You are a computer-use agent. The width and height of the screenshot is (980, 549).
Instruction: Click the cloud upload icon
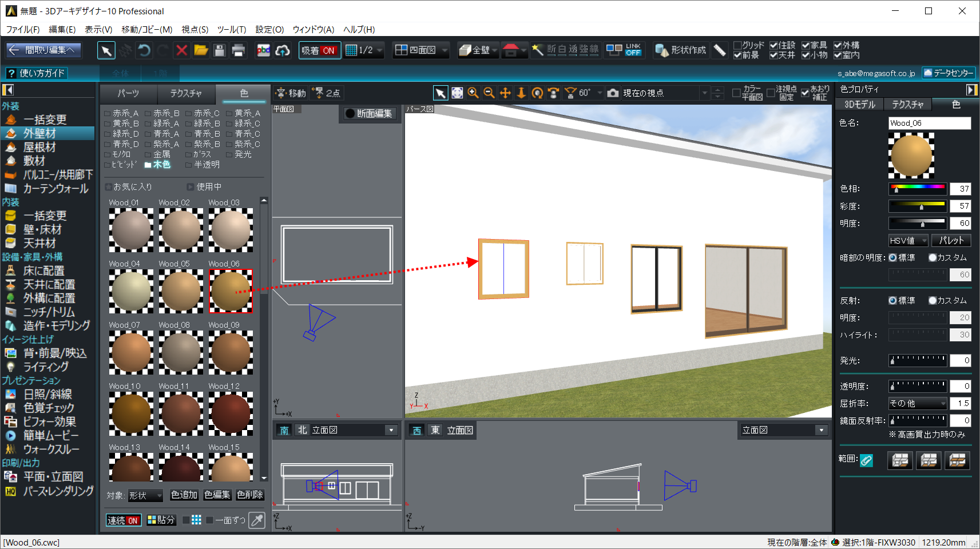point(283,50)
